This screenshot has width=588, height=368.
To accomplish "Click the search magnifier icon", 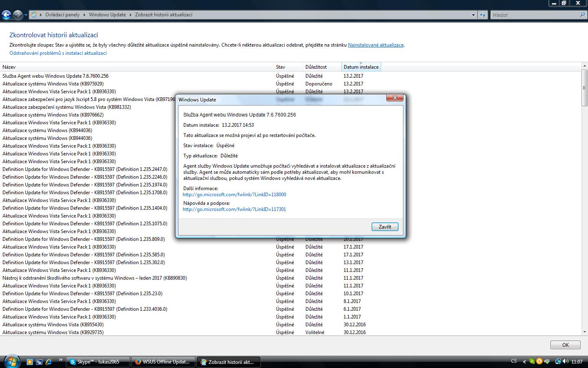I will tap(582, 15).
